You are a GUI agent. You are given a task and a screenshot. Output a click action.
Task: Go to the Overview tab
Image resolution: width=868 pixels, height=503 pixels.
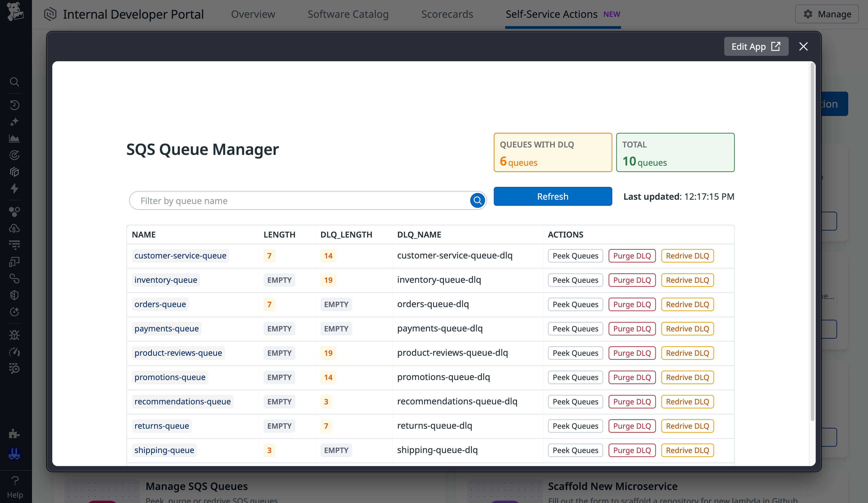[253, 14]
